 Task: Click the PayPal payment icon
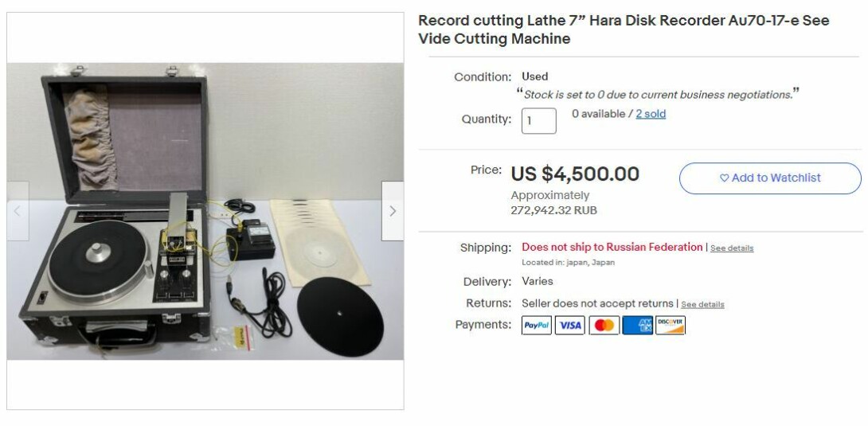537,326
